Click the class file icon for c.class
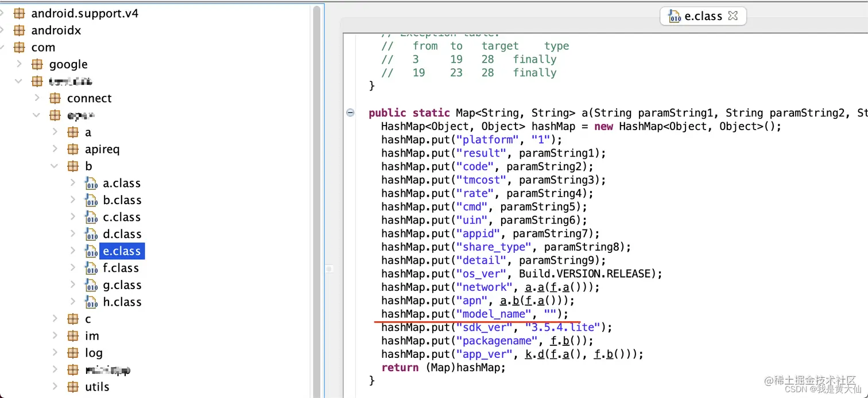868x398 pixels. click(91, 217)
